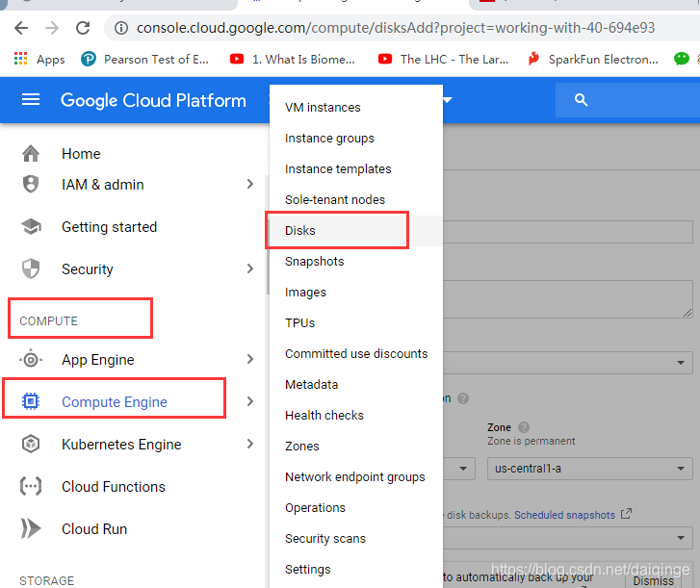The width and height of the screenshot is (700, 588).
Task: Click the search magnifier icon
Action: (x=581, y=100)
